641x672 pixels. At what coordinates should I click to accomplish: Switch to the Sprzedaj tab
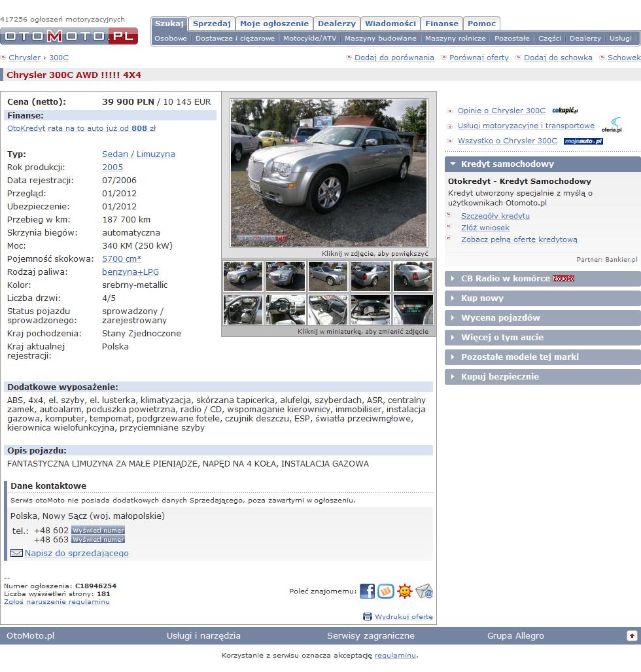coord(212,24)
